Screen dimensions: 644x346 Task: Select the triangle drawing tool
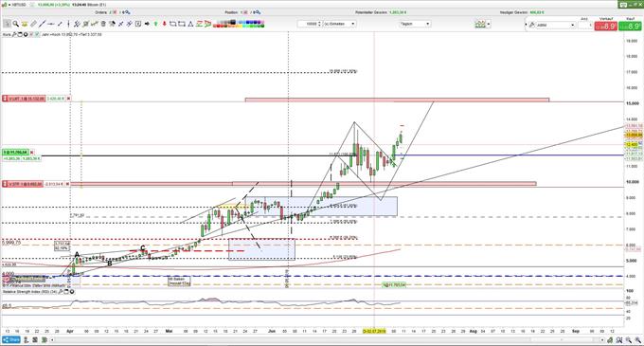[x=190, y=24]
